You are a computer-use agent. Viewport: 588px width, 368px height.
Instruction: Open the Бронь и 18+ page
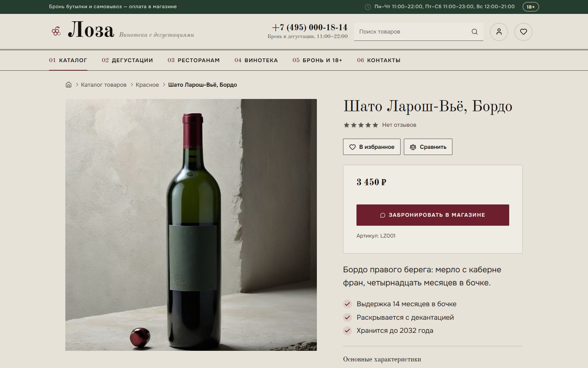(x=317, y=60)
